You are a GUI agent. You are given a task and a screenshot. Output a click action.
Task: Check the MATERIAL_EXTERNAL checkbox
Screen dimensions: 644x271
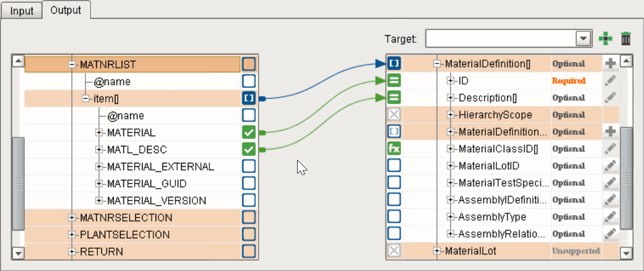[249, 166]
